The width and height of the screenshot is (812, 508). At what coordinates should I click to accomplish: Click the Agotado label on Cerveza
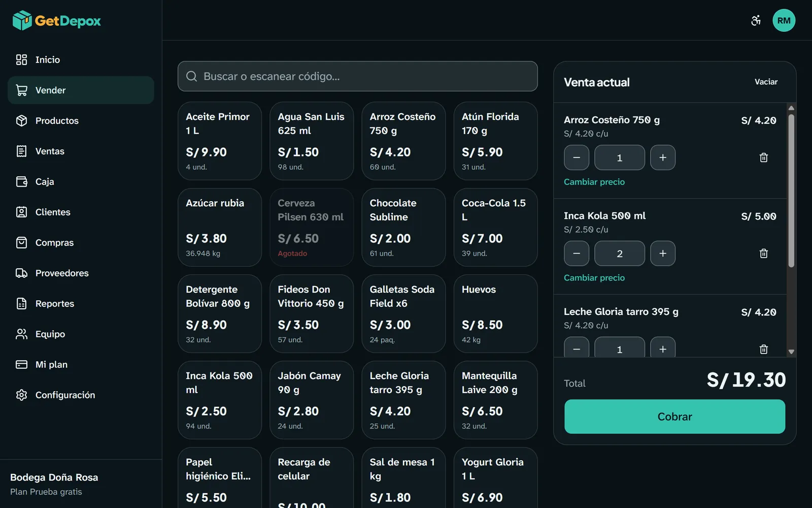pos(292,253)
